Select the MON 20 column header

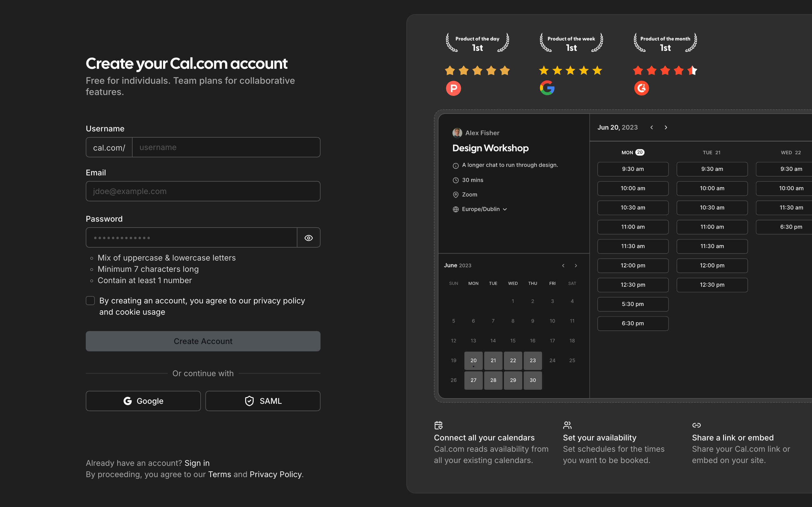click(633, 153)
